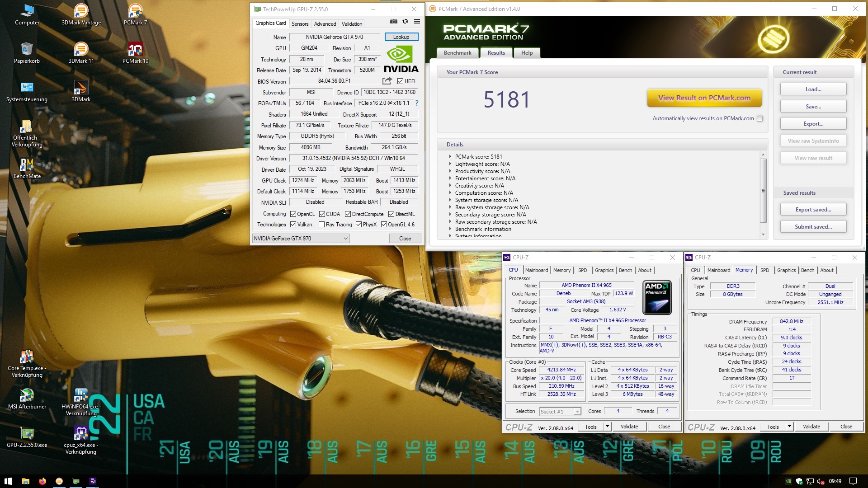Viewport: 868px width, 488px height.
Task: Launch MSI Afterburner desktop icon
Action: 27,399
